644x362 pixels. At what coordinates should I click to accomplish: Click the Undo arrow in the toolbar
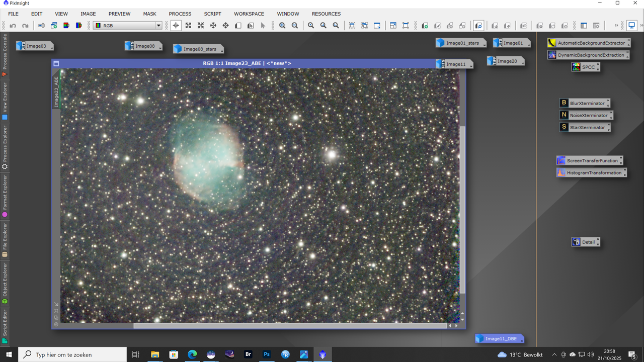[13, 26]
